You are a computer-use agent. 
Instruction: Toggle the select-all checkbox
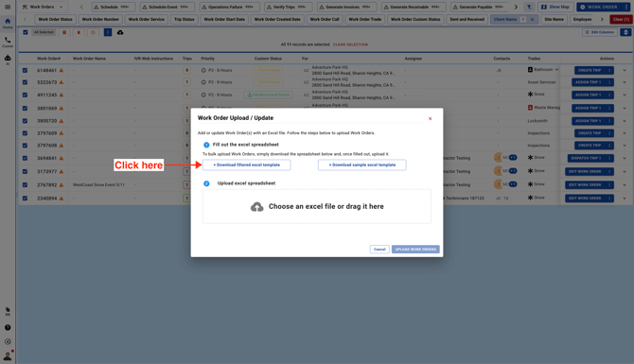coord(26,32)
